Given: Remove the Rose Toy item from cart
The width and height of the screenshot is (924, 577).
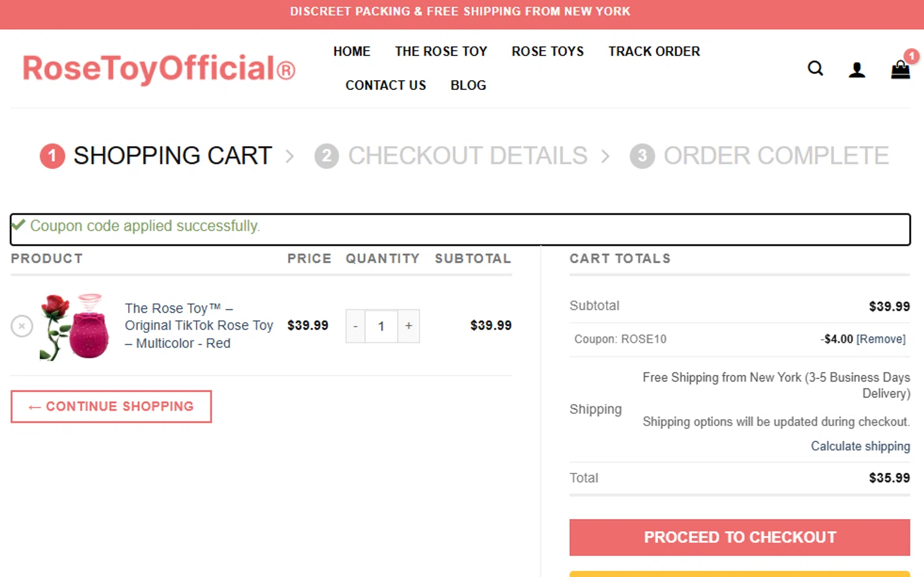Looking at the screenshot, I should (x=22, y=326).
